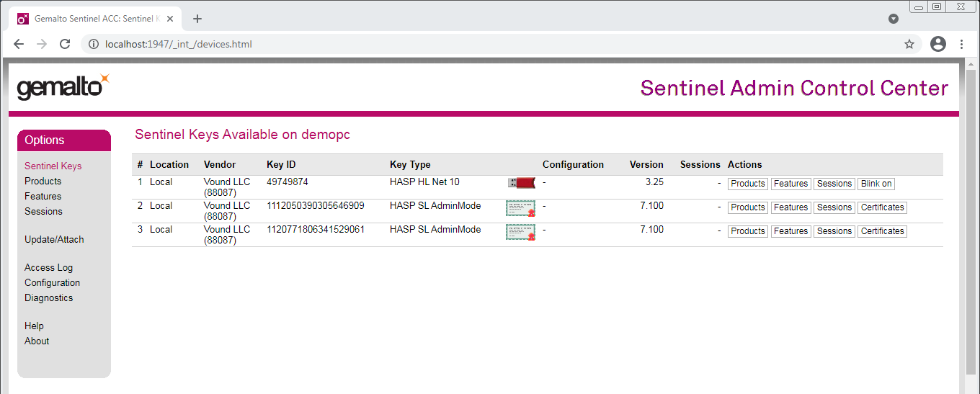Click the Certificates button for key row 2
The image size is (980, 394).
coord(882,207)
